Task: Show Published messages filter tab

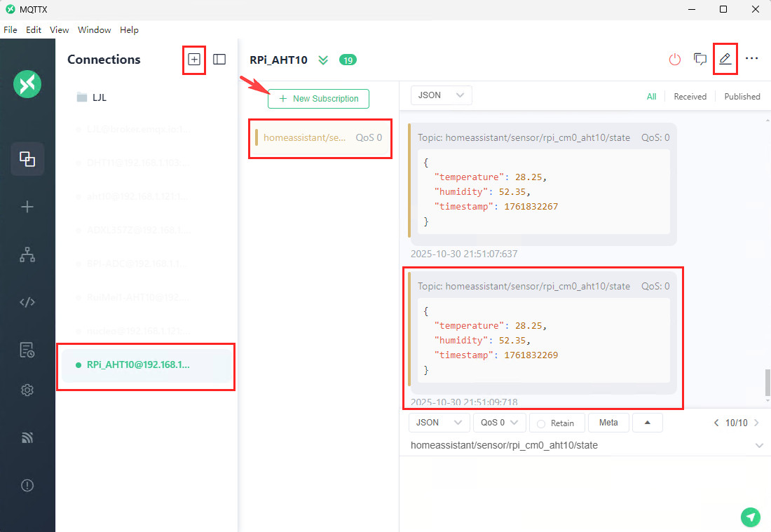Action: [x=742, y=97]
